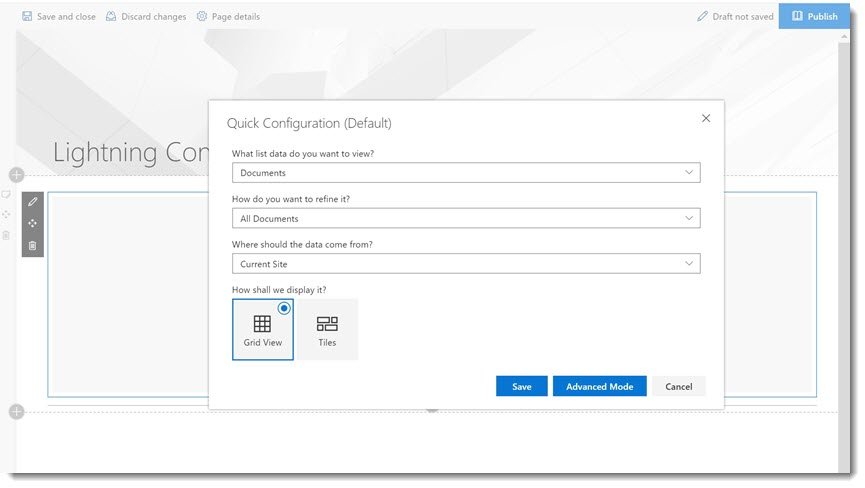Select the Grid View display option
The width and height of the screenshot is (865, 488).
pyautogui.click(x=263, y=329)
